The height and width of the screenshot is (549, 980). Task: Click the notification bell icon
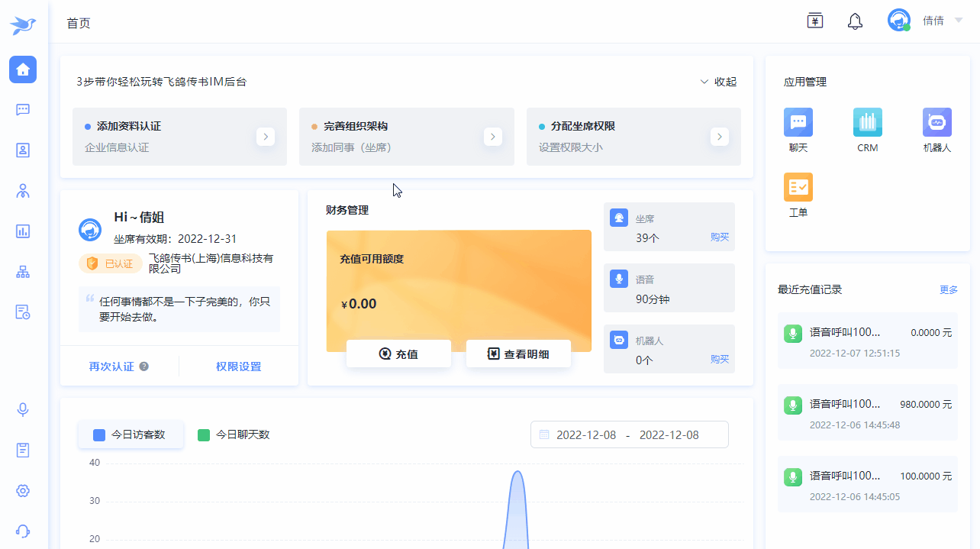click(855, 21)
